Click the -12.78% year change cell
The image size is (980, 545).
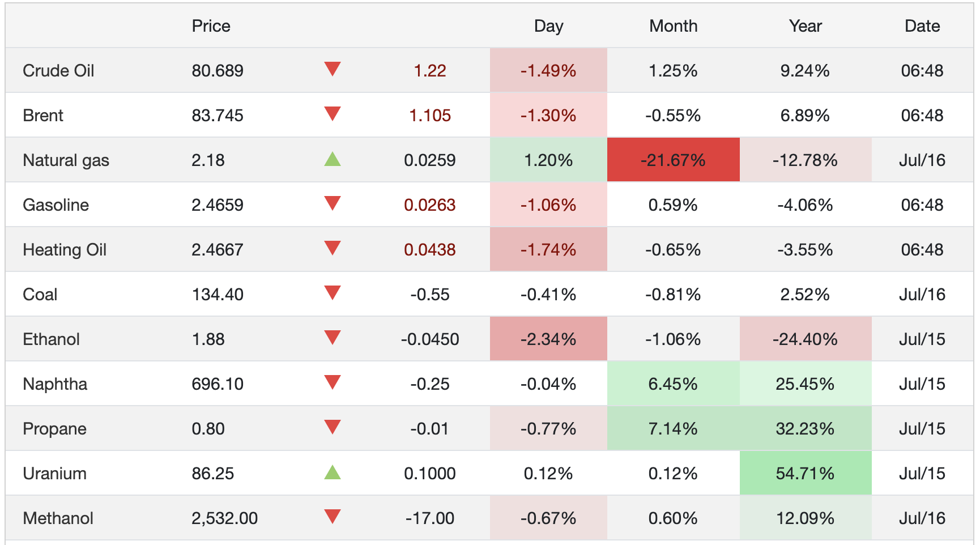click(805, 160)
